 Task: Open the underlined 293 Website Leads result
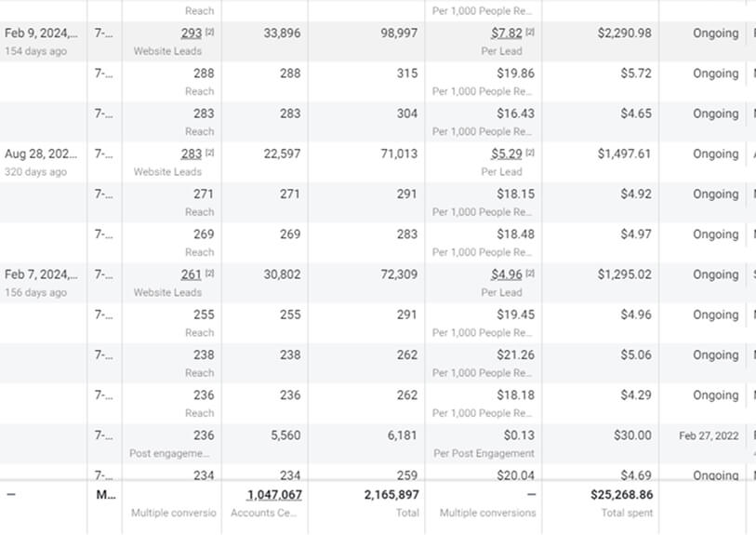(x=192, y=33)
